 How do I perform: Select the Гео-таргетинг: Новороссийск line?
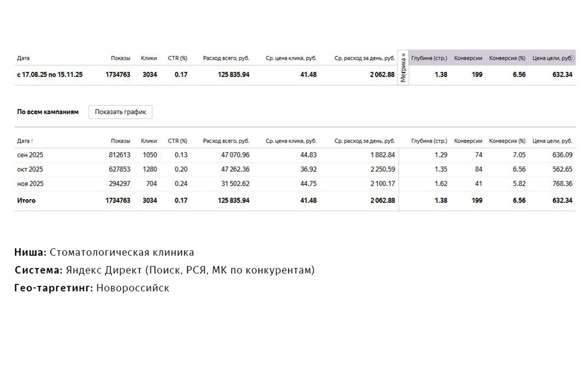pyautogui.click(x=92, y=287)
